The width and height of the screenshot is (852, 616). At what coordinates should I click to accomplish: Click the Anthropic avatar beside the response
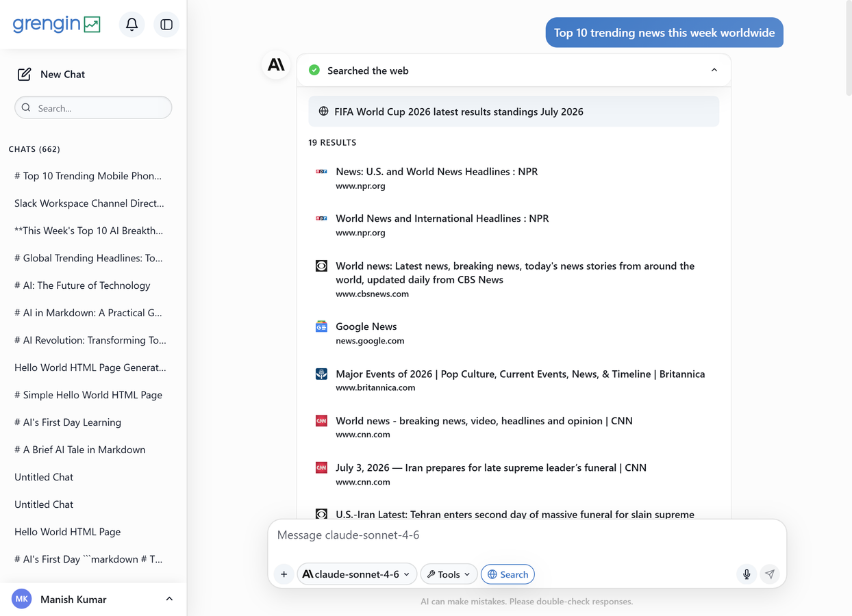pos(276,65)
